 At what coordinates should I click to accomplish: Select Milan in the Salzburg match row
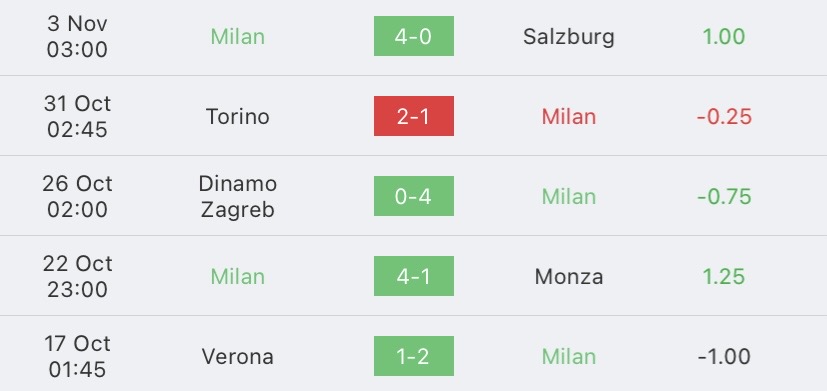237,36
